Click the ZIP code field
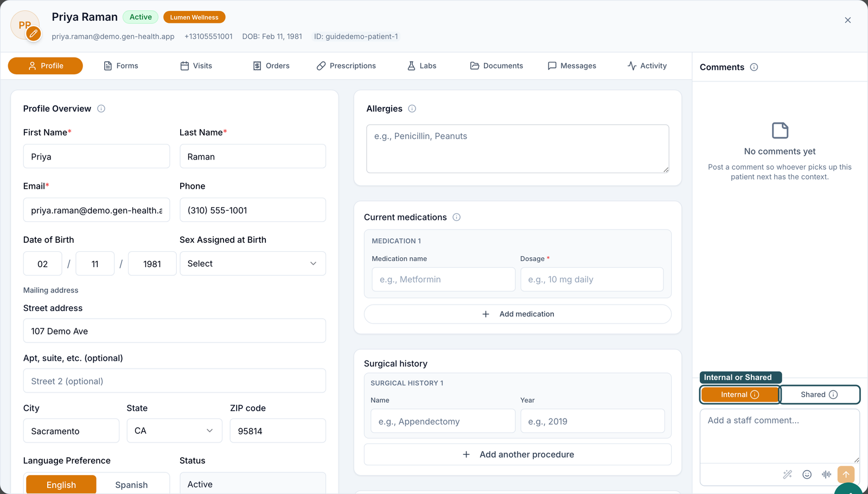The height and width of the screenshot is (494, 868). click(x=278, y=430)
